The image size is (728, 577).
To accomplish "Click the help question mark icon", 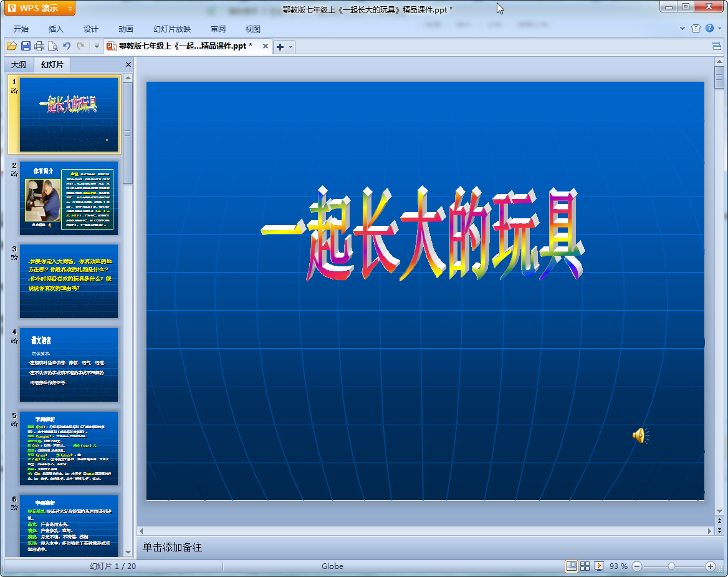I will coord(709,28).
